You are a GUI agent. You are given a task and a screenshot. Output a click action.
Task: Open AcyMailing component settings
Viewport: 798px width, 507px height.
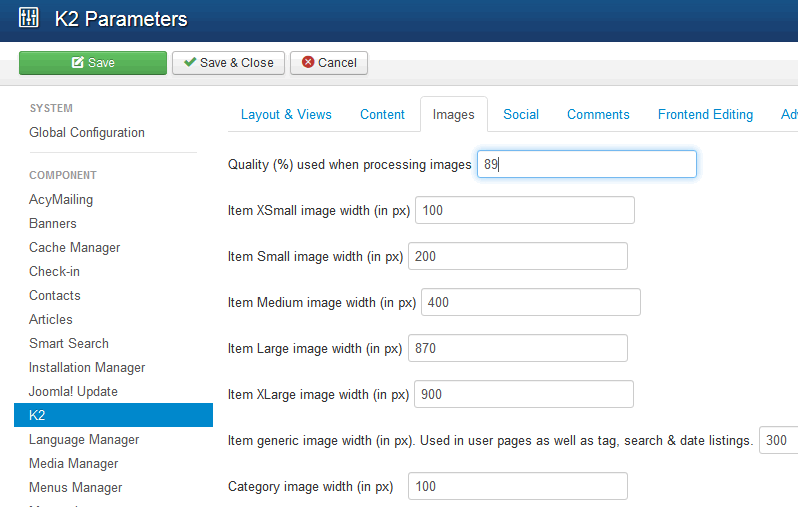(61, 200)
